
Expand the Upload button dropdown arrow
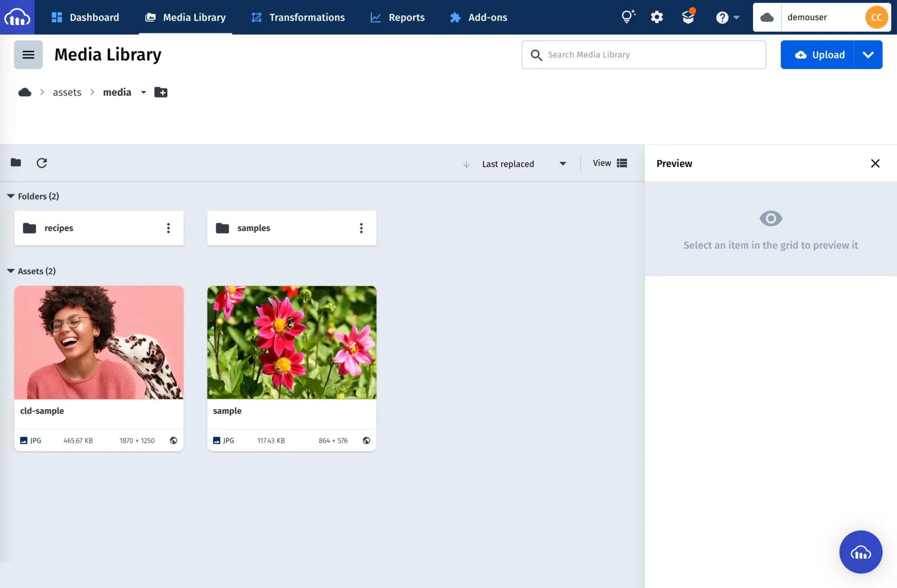[x=868, y=55]
